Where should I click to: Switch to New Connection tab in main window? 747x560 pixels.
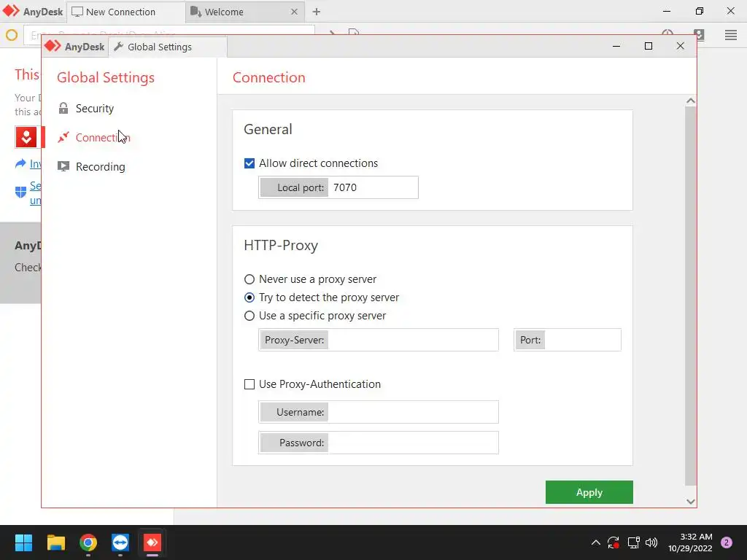click(125, 12)
